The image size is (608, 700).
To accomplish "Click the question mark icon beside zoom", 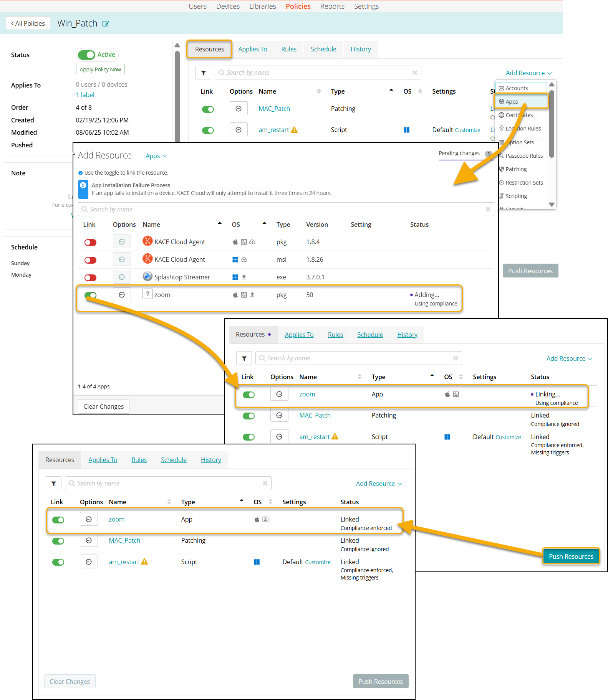I will coord(147,294).
